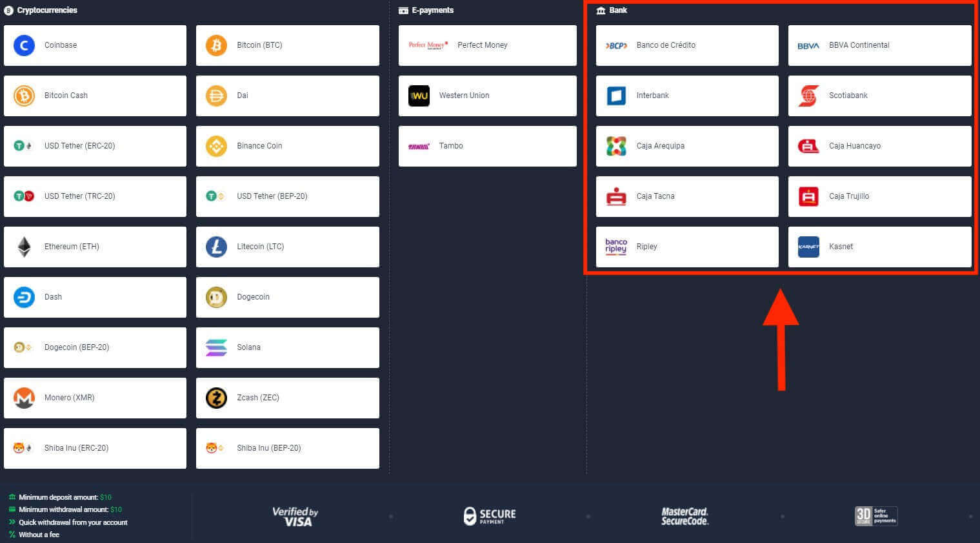Screen dimensions: 980x543
Task: Choose USD Tether (TRC-20) option
Action: 95,196
